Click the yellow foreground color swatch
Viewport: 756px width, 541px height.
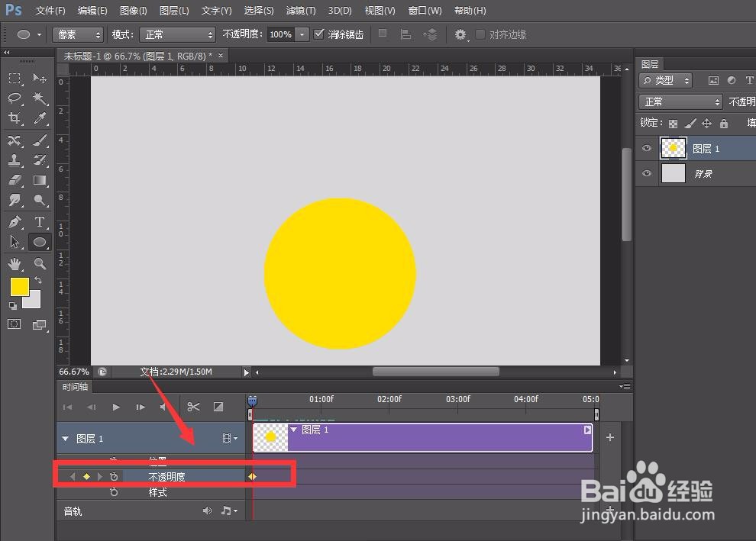pos(18,288)
